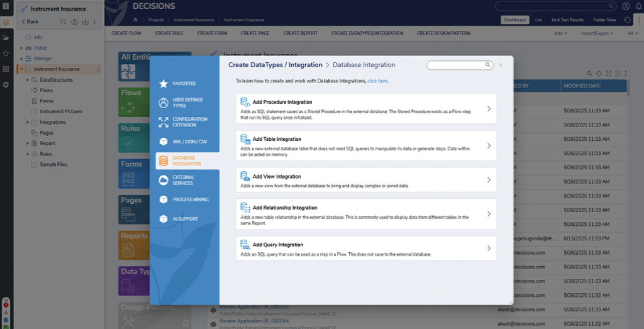Image resolution: width=644 pixels, height=329 pixels.
Task: Click the top search bar magnifier
Action: pyautogui.click(x=611, y=6)
